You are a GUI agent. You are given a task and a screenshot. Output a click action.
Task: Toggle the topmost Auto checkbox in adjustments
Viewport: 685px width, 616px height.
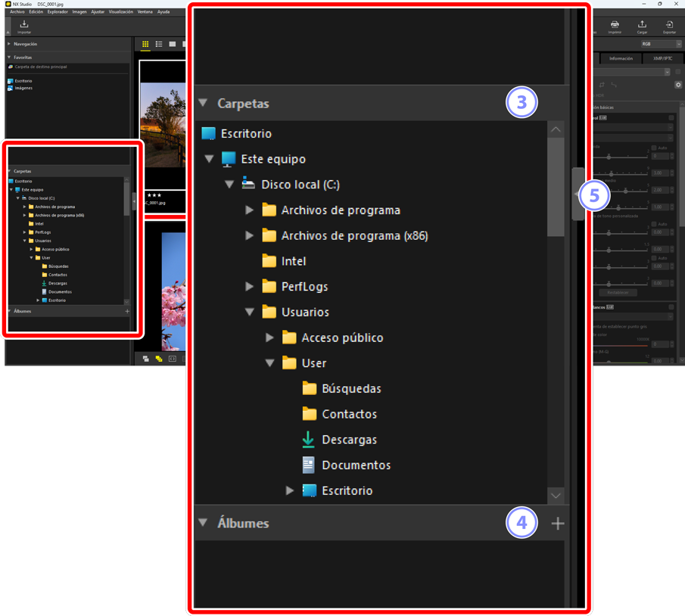tap(654, 148)
